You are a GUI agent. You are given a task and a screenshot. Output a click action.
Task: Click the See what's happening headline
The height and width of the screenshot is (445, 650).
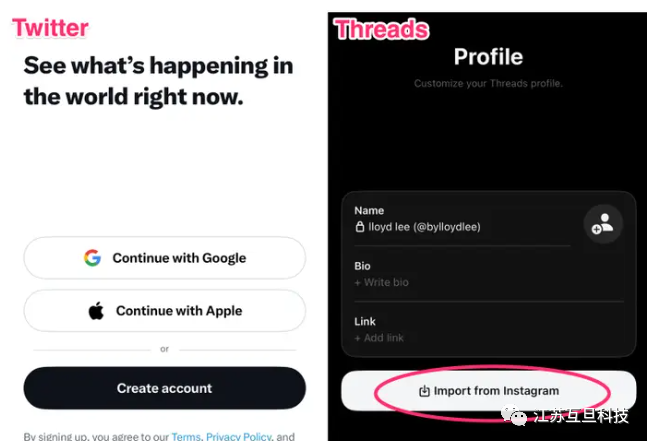(158, 81)
